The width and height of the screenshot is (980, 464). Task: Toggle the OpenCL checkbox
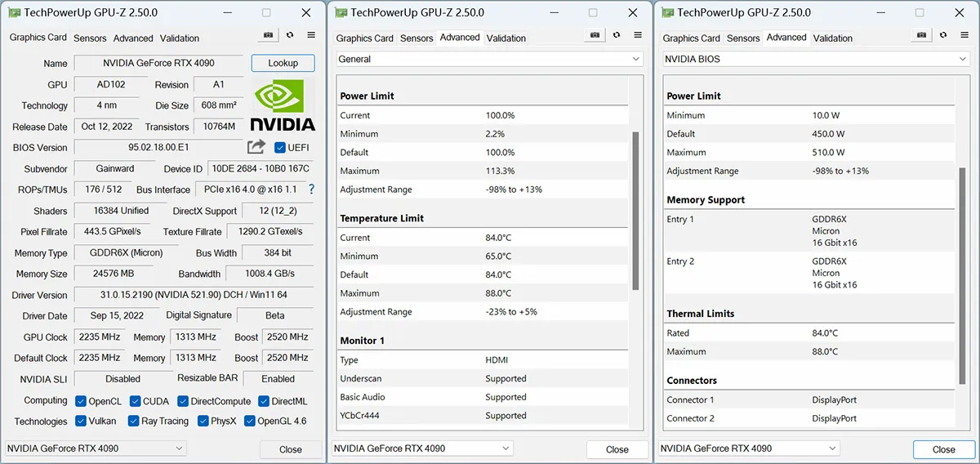81,401
